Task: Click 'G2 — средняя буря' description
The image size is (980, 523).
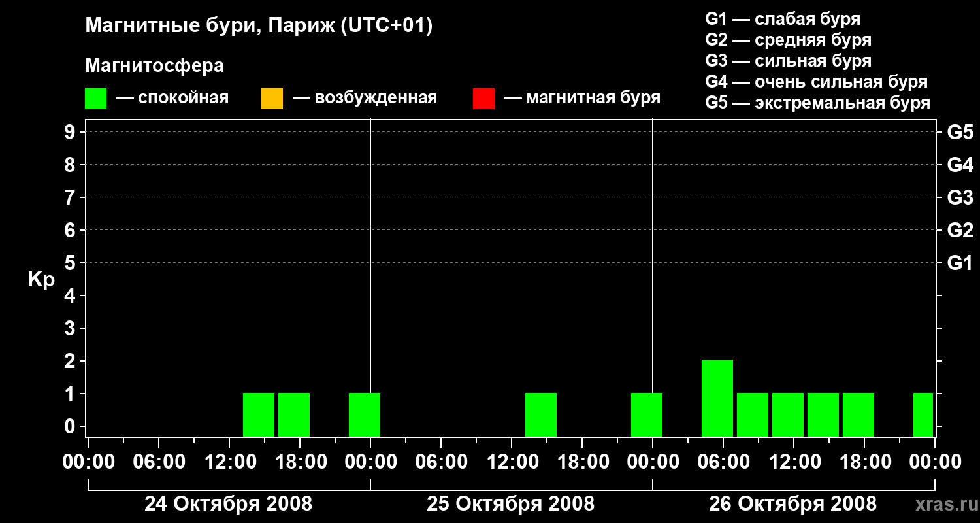Action: point(788,40)
